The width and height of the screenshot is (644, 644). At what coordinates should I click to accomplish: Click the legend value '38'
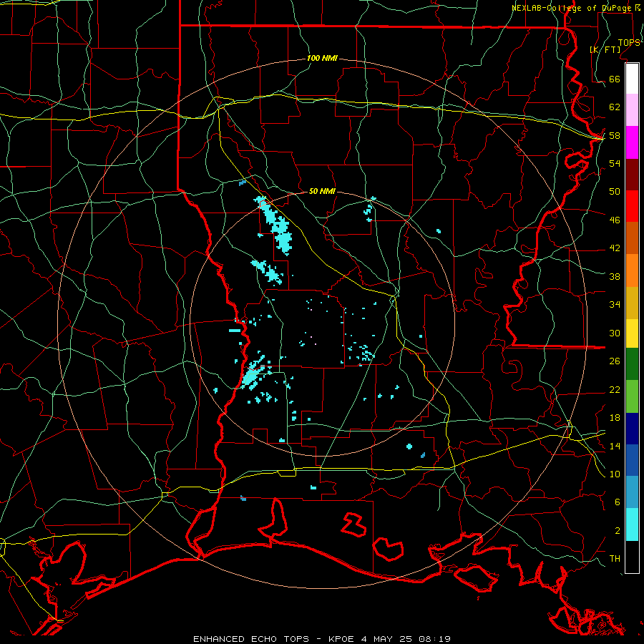[x=615, y=277]
